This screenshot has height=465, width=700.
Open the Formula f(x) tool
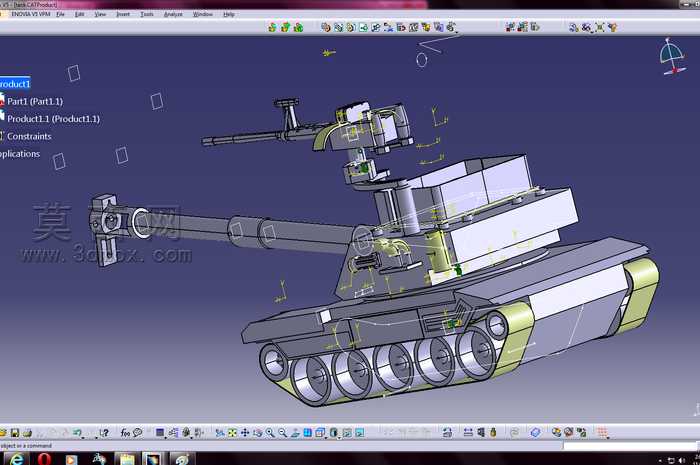coord(125,432)
